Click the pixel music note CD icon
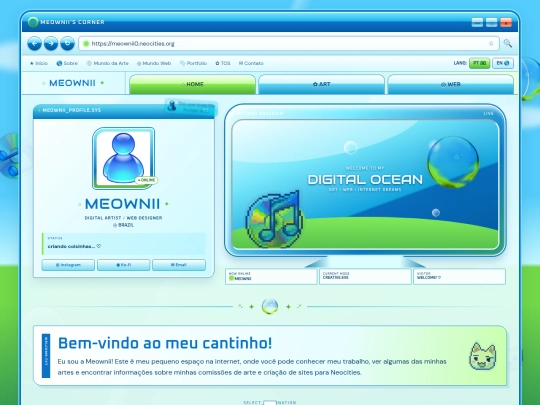Screen dimensions: 540x405 (275, 220)
